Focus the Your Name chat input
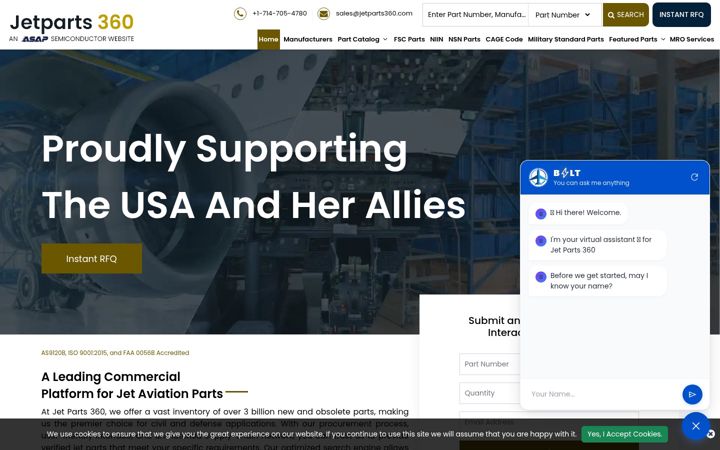The height and width of the screenshot is (450, 720). point(602,394)
